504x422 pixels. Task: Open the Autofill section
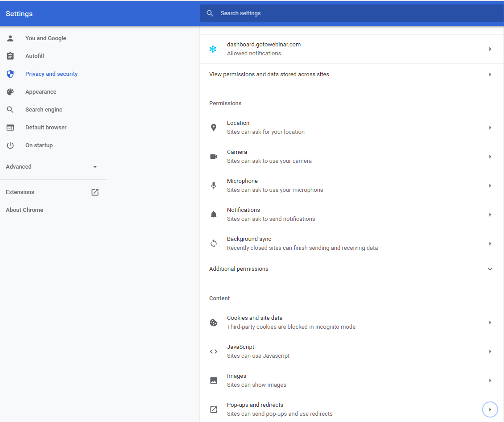coord(34,56)
